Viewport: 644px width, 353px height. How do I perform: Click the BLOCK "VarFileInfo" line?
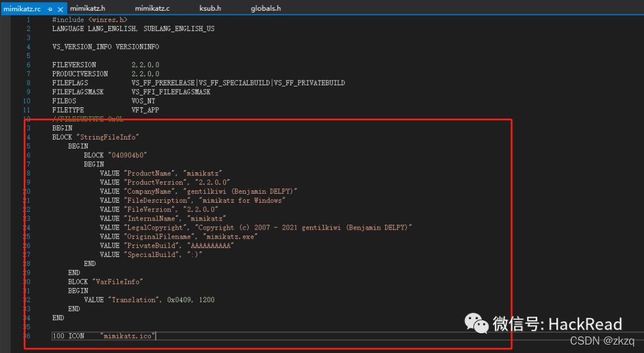106,282
